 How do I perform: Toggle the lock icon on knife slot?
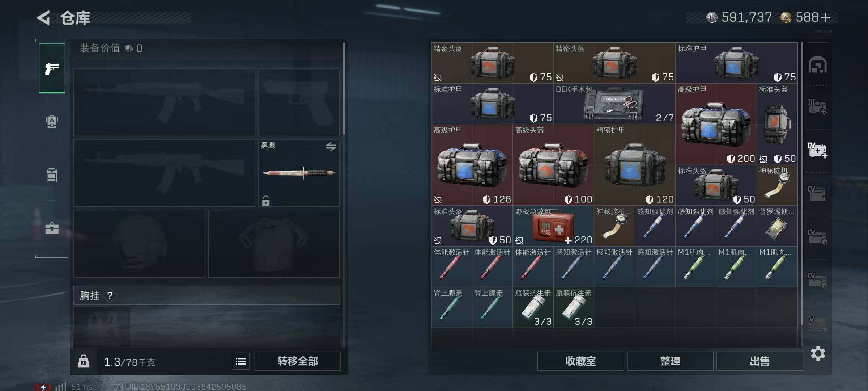click(x=266, y=201)
